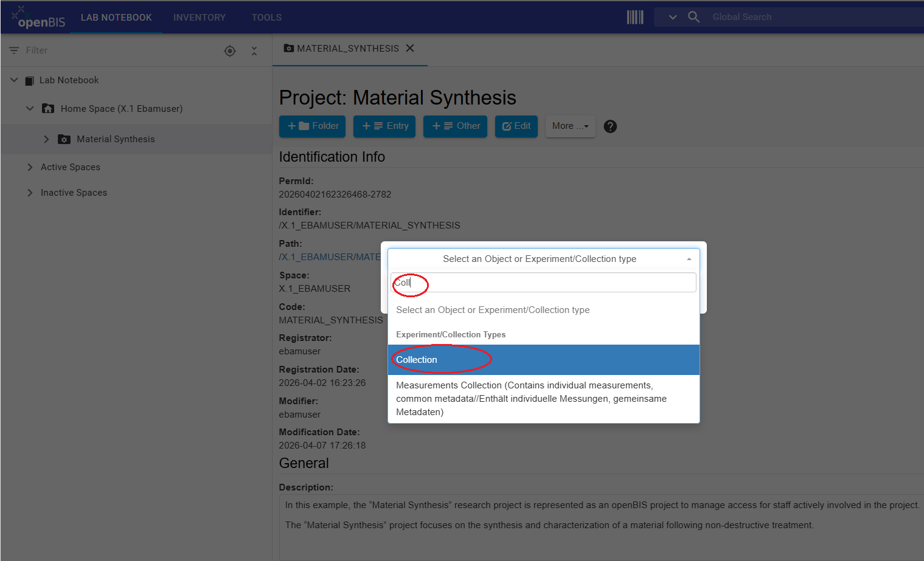The image size is (924, 561).
Task: Open the help question mark icon
Action: [x=610, y=126]
